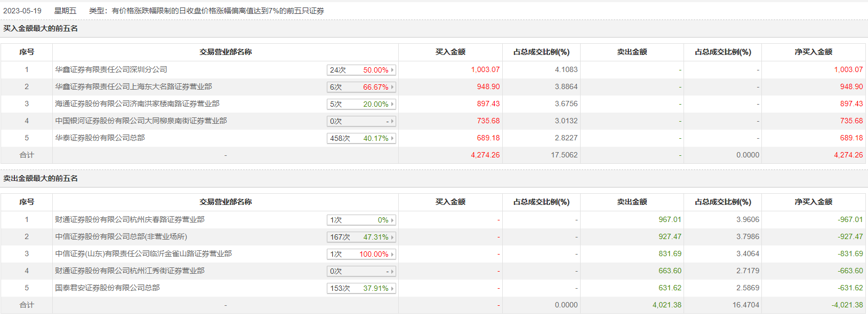The image size is (868, 317).
Task: Open 华泰证券股份有限公司总部 link
Action: pyautogui.click(x=100, y=138)
